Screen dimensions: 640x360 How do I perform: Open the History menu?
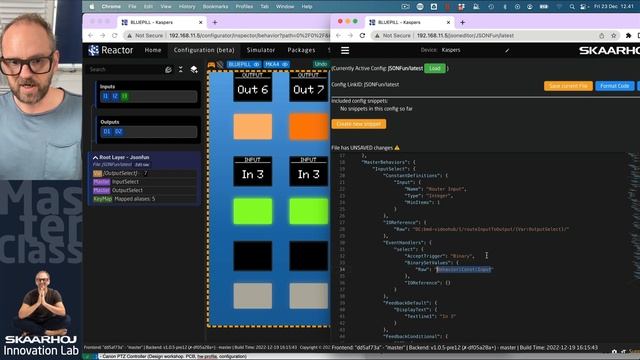tap(187, 7)
